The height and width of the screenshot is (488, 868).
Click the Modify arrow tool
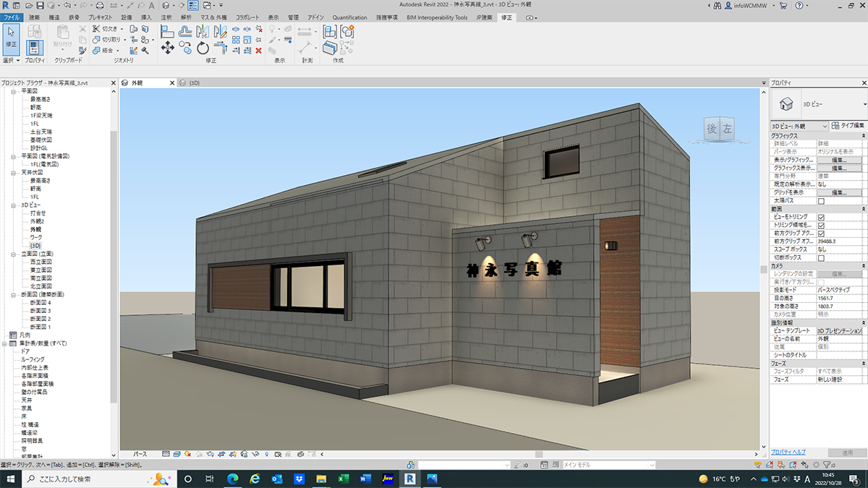coord(12,35)
